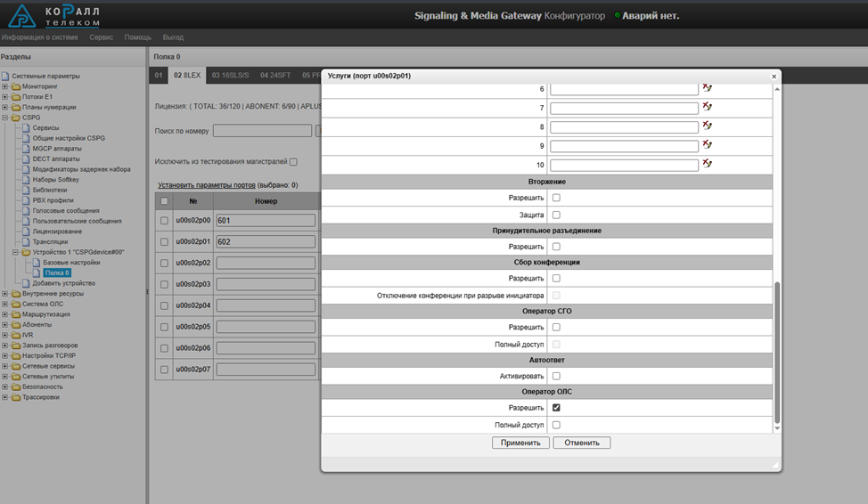Expand the Абоненты tree node
The image size is (868, 504).
point(5,325)
